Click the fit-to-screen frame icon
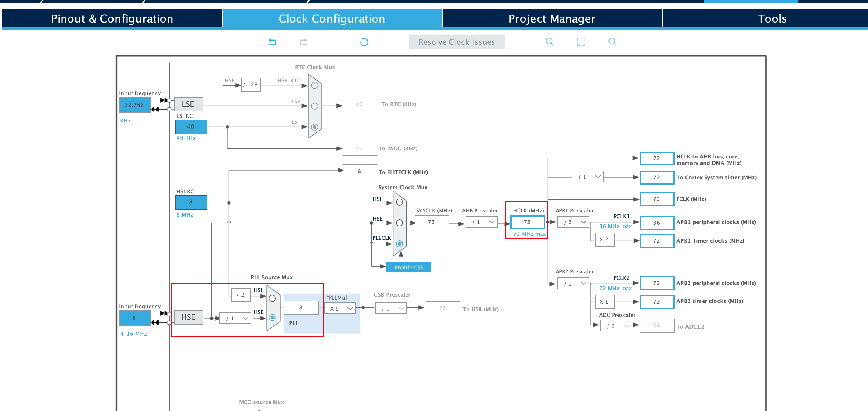Image resolution: width=868 pixels, height=411 pixels. [581, 42]
